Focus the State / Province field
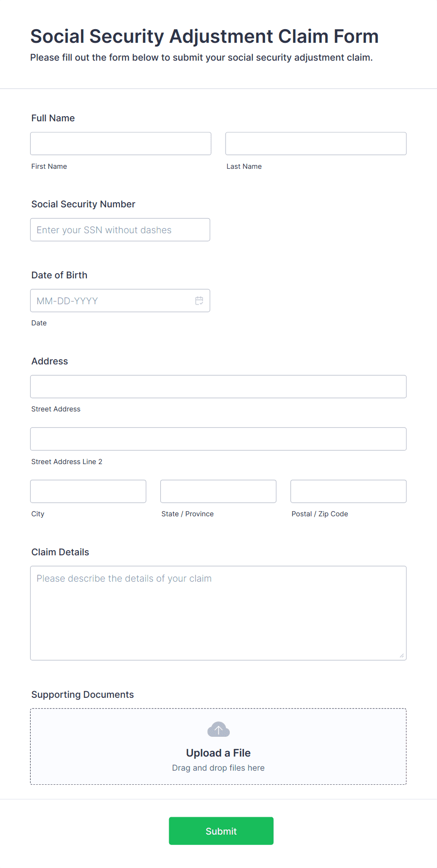The image size is (437, 868). [218, 491]
